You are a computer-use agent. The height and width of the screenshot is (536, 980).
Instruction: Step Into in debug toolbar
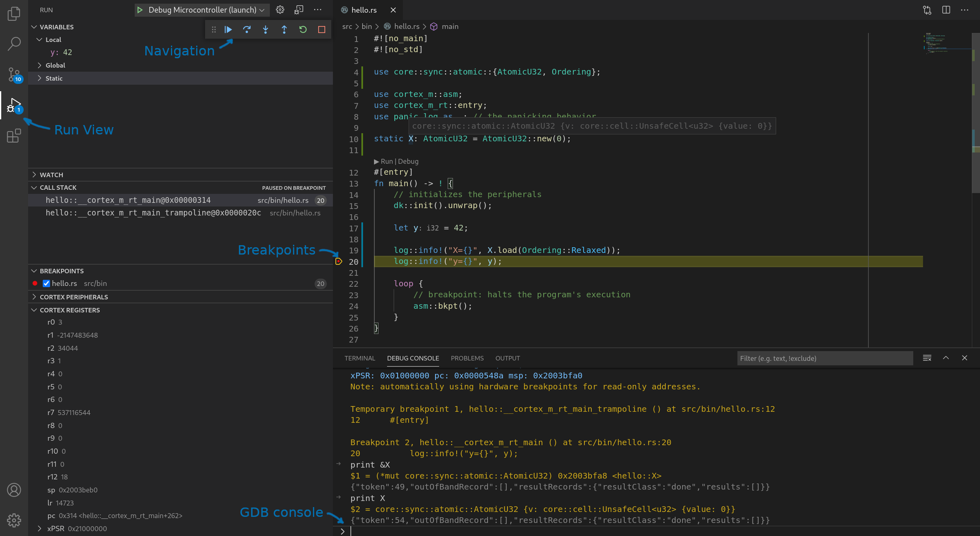266,29
